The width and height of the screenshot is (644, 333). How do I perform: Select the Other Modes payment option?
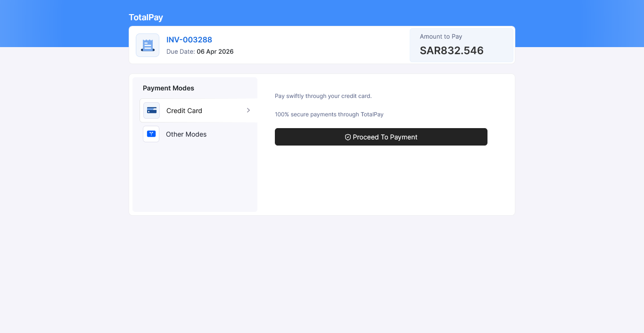point(198,134)
